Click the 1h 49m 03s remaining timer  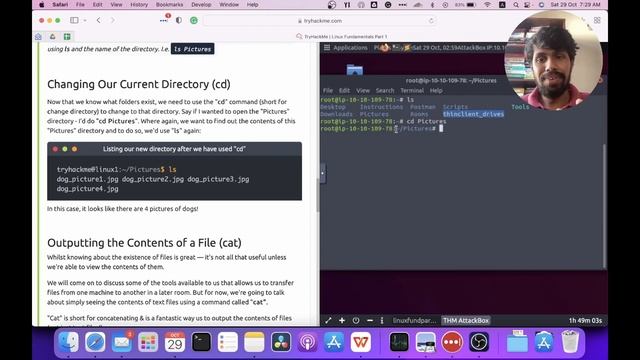coord(585,320)
